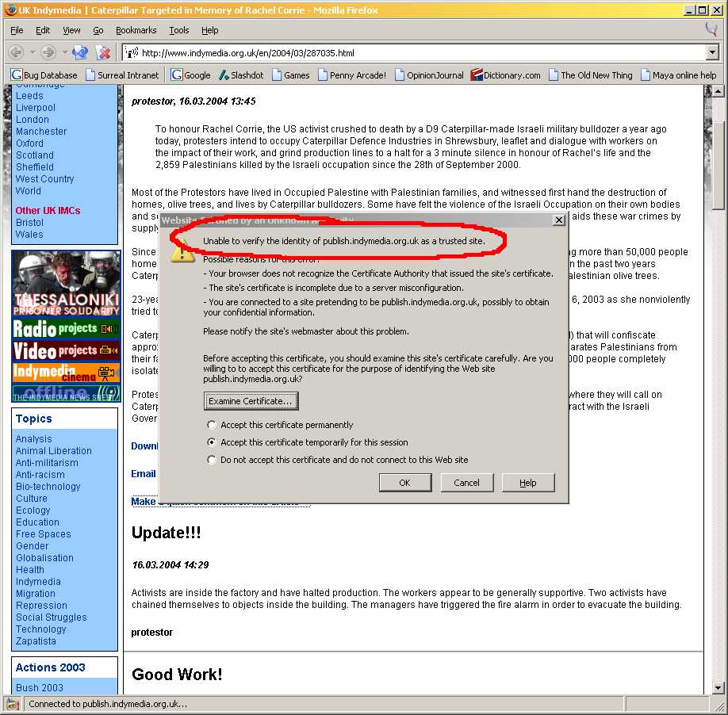This screenshot has width=728, height=715.
Task: Expand the Back button history dropdown arrow
Action: point(31,53)
